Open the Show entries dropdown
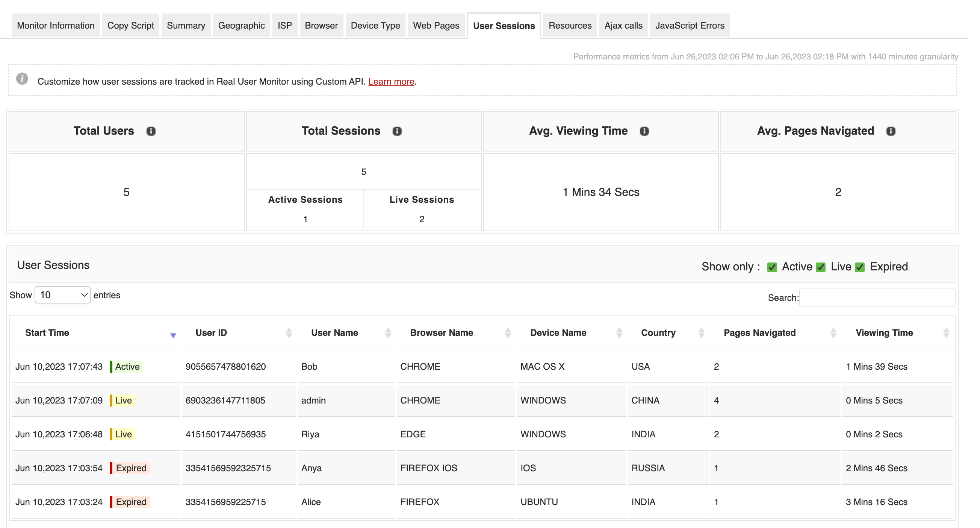The height and width of the screenshot is (528, 980). [x=63, y=294]
